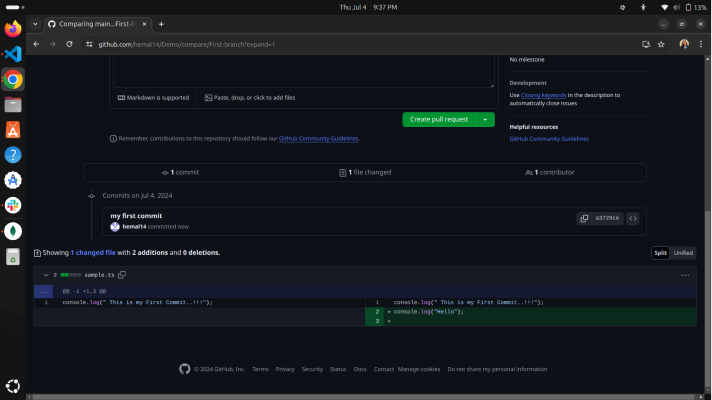The image size is (712, 400).
Task: Open hemal14 user profile link
Action: point(134,227)
